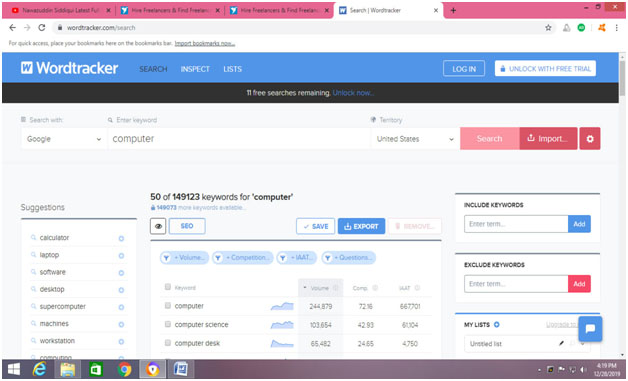Reload the page using the refresh icon
628x381 pixels.
[42, 28]
